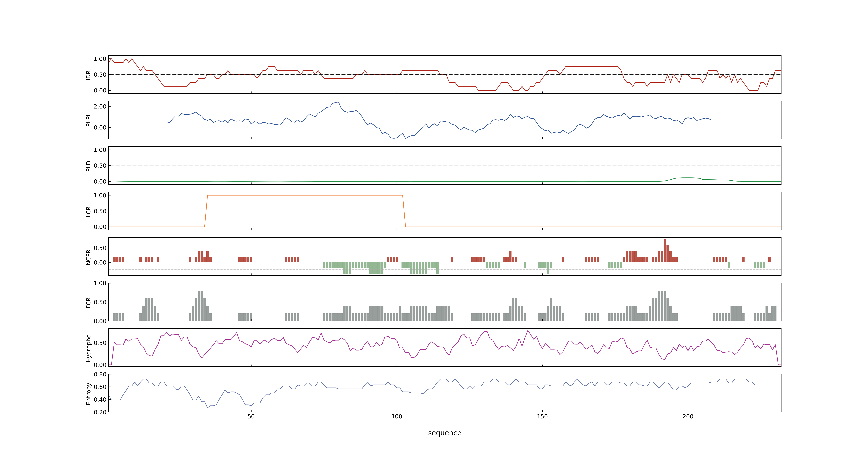Viewport: 868px width, 463px height.
Task: Click the x-axis tick label 100
Action: coord(397,416)
